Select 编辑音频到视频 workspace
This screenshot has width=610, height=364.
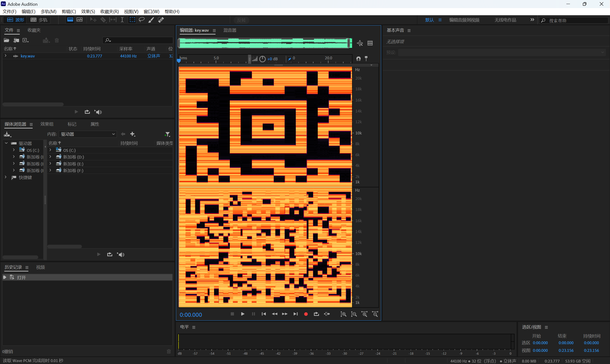pyautogui.click(x=464, y=20)
